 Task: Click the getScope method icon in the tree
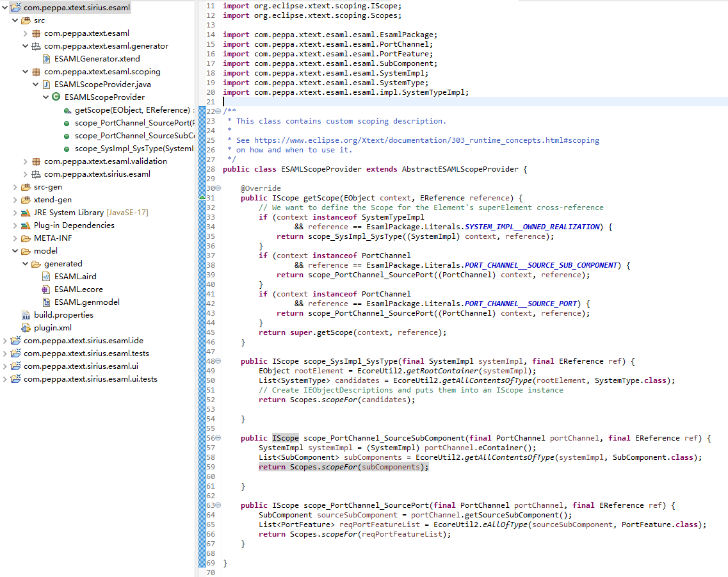[x=67, y=111]
